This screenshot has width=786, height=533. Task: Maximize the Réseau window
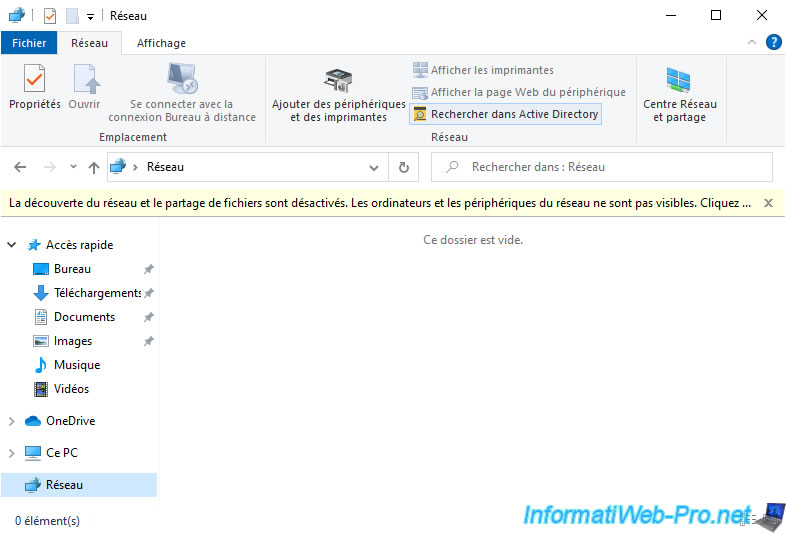[x=716, y=16]
